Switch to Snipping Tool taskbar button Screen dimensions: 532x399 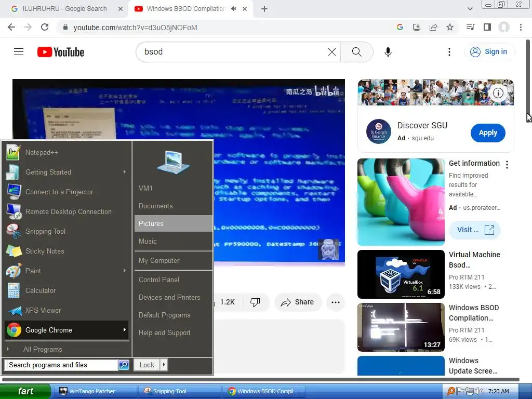coord(179,391)
